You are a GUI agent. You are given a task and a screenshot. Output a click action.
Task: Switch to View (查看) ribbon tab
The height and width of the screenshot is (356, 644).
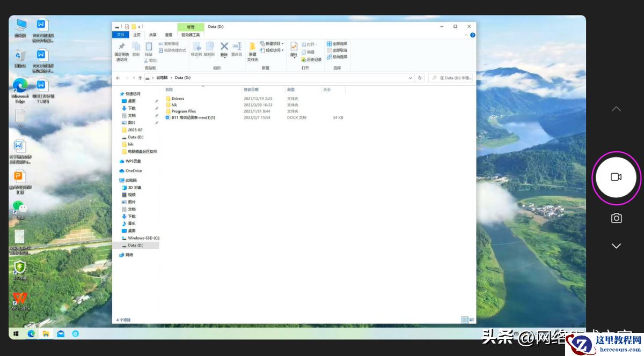tap(169, 35)
